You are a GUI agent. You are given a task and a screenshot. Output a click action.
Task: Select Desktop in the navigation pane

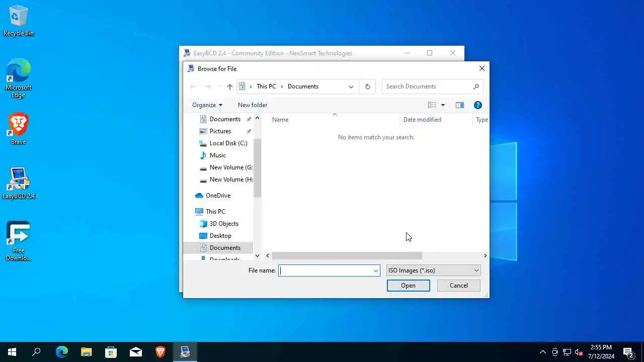coord(221,236)
